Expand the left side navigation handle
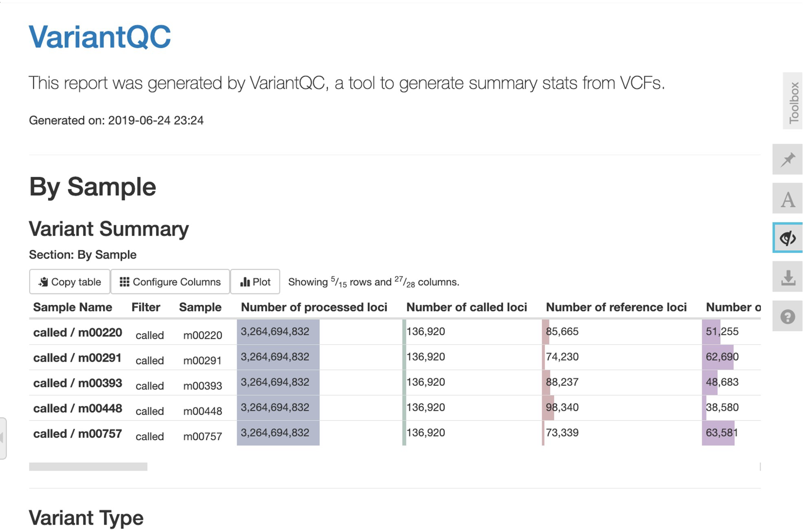The height and width of the screenshot is (532, 805). coord(3,438)
